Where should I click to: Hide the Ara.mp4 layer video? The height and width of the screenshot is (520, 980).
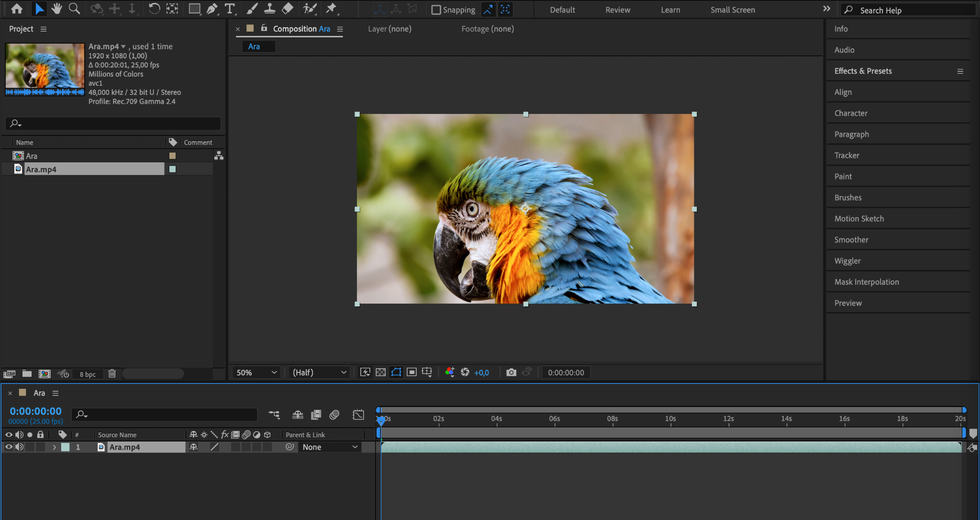coord(9,447)
